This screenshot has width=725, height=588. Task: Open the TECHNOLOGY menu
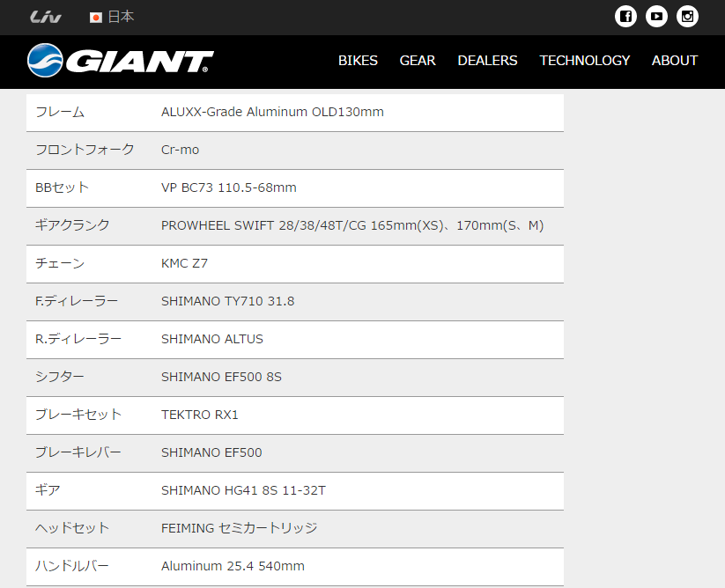[x=584, y=61]
